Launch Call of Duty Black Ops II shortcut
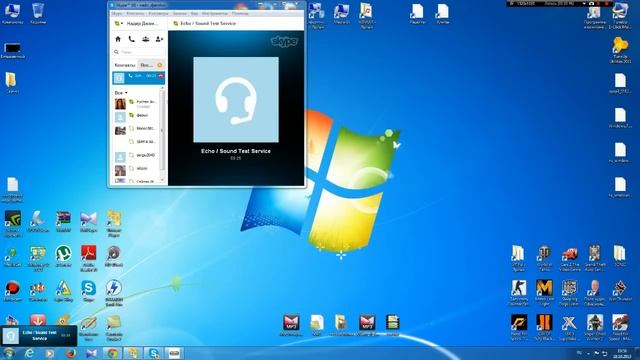The height and width of the screenshot is (360, 640). coord(544,327)
